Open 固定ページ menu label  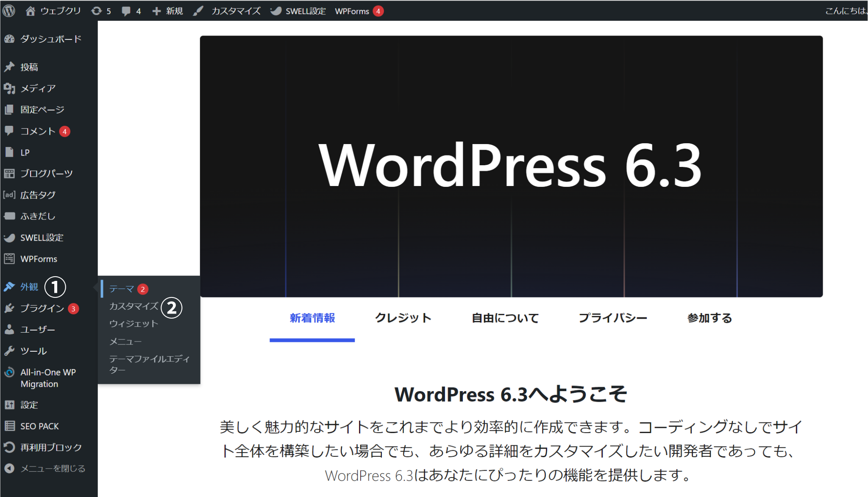pyautogui.click(x=42, y=110)
